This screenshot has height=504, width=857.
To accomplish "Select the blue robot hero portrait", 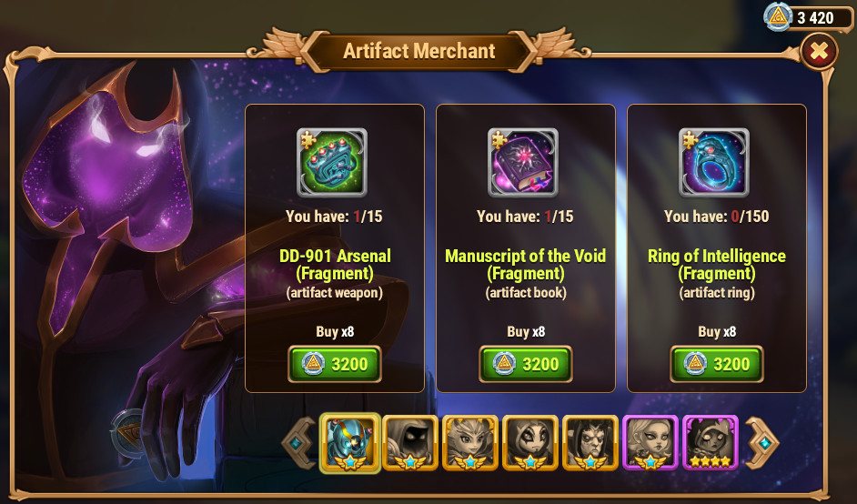I will (x=349, y=443).
